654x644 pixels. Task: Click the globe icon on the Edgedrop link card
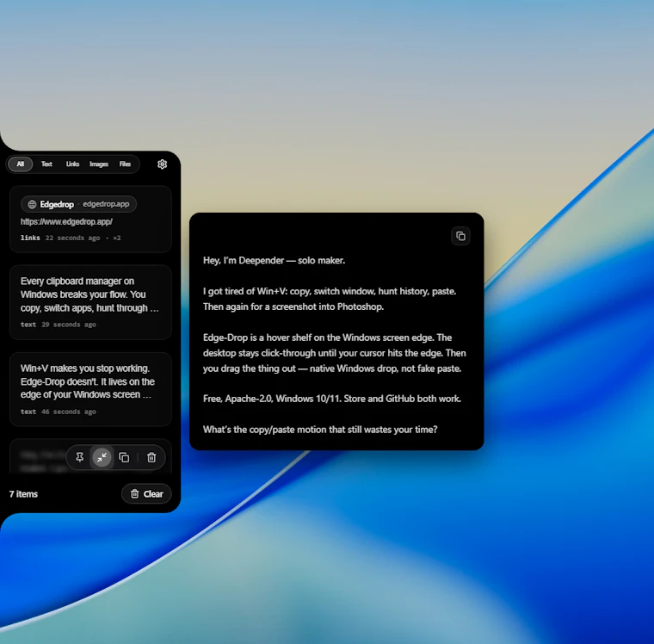[x=32, y=204]
